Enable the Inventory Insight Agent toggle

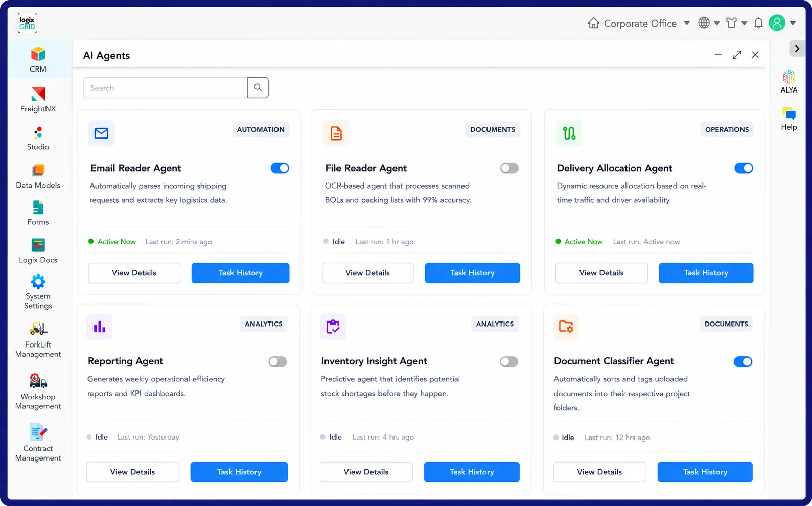point(509,362)
